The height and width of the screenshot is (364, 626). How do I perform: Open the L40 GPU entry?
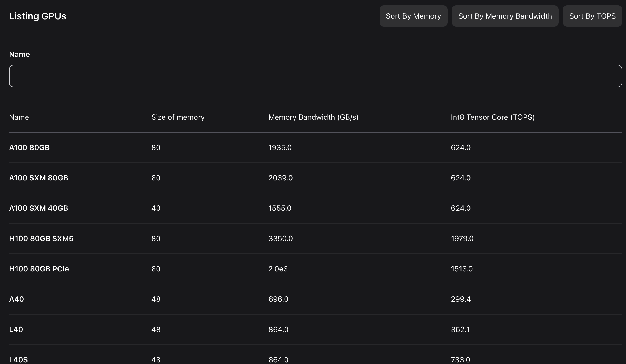pyautogui.click(x=16, y=330)
